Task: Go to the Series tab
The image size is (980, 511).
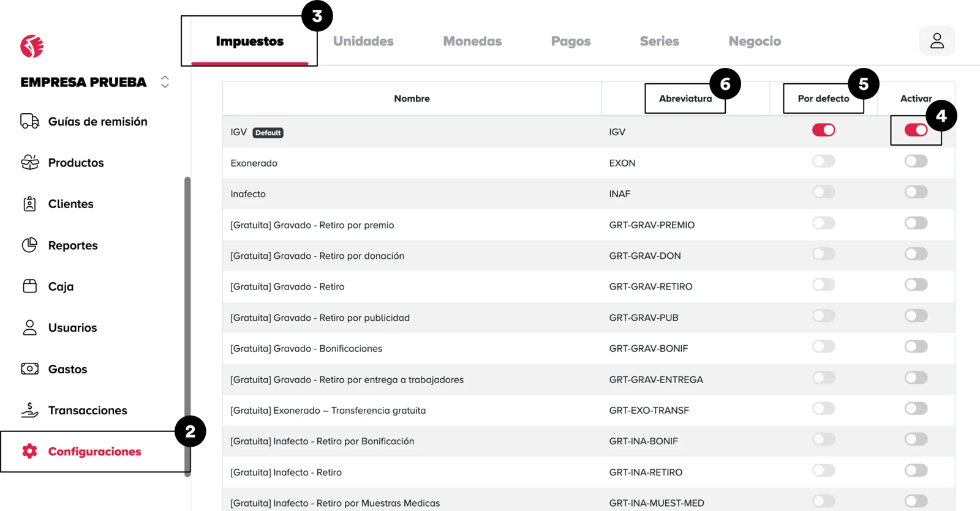Action: point(659,41)
